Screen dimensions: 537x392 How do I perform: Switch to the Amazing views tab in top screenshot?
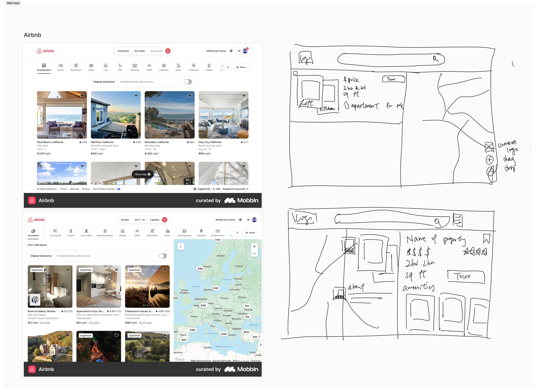(x=44, y=67)
